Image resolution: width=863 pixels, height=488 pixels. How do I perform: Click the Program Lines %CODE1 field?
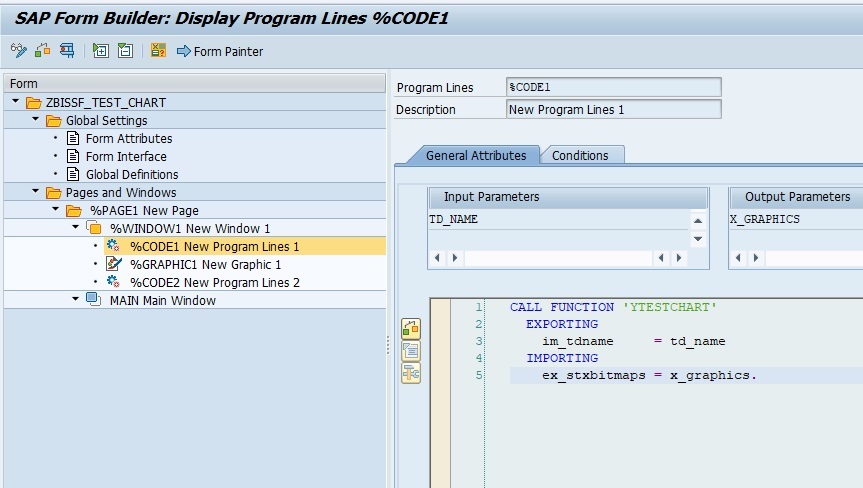click(x=613, y=87)
